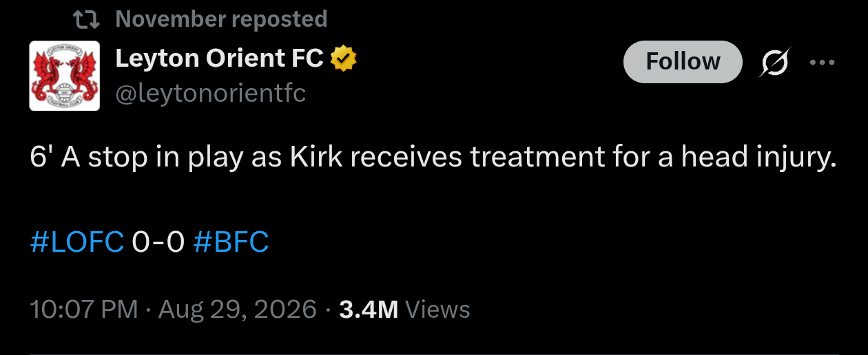This screenshot has width=868, height=355.
Task: Click the repost arrows icon above the tweet
Action: click(87, 19)
